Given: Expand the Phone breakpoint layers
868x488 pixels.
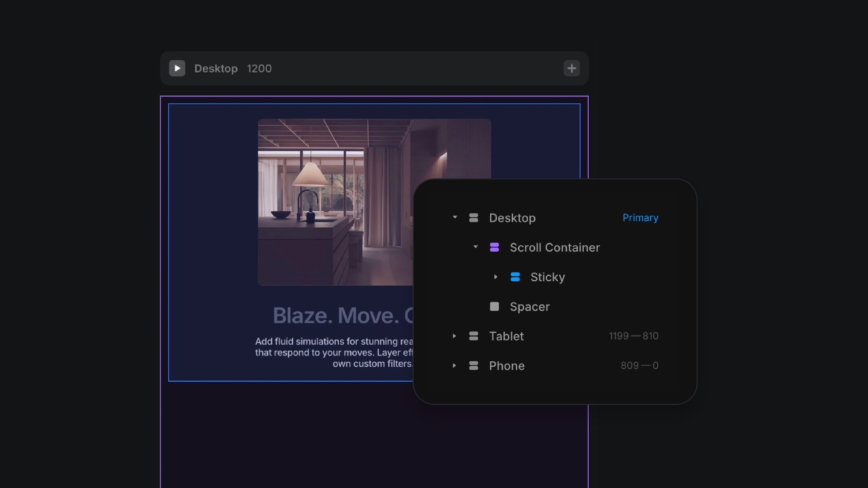Looking at the screenshot, I should point(454,366).
